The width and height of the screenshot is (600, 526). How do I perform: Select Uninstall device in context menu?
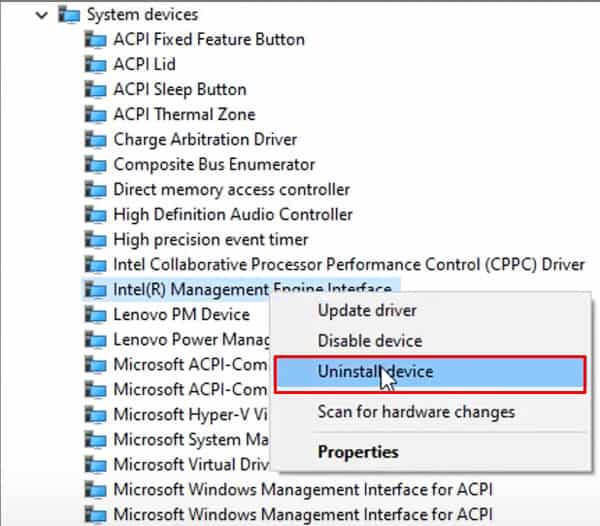(x=430, y=374)
